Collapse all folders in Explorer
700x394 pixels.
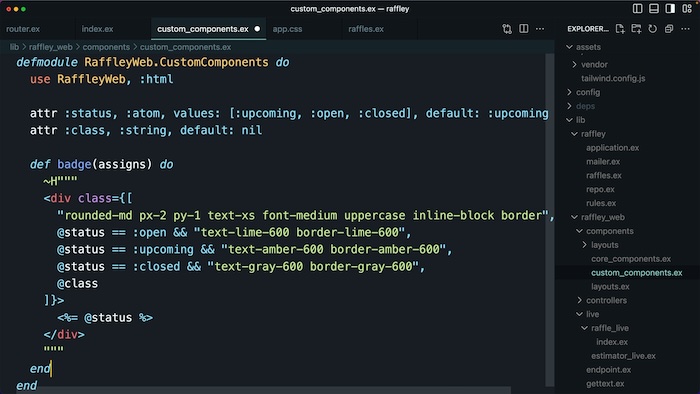tap(669, 29)
